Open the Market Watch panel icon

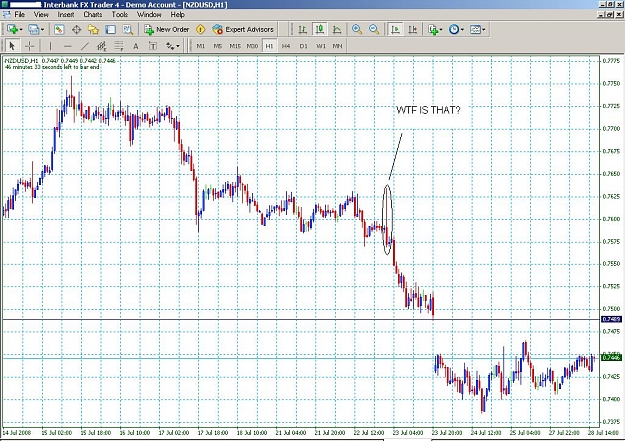tap(59, 30)
